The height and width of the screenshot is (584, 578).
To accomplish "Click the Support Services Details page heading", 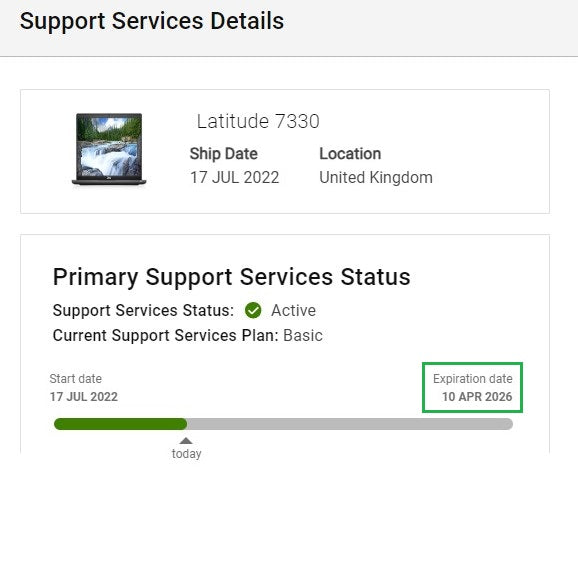I will coord(152,21).
